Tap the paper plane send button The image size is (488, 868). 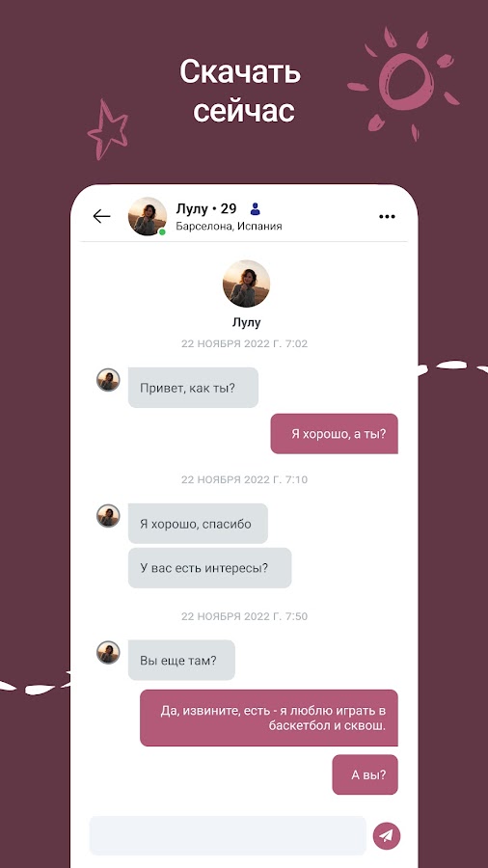(386, 836)
